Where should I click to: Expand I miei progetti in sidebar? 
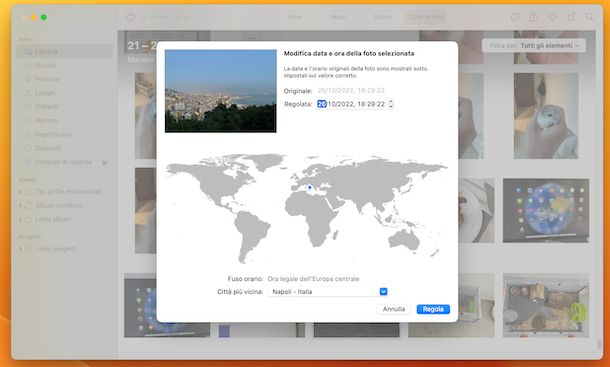click(x=21, y=249)
